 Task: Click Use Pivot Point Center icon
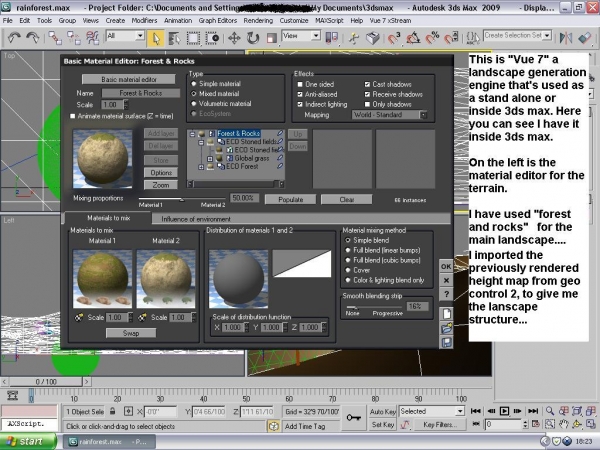332,38
